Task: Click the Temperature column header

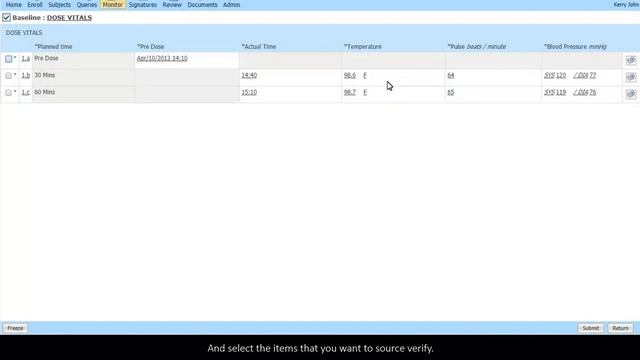Action: coord(363,47)
